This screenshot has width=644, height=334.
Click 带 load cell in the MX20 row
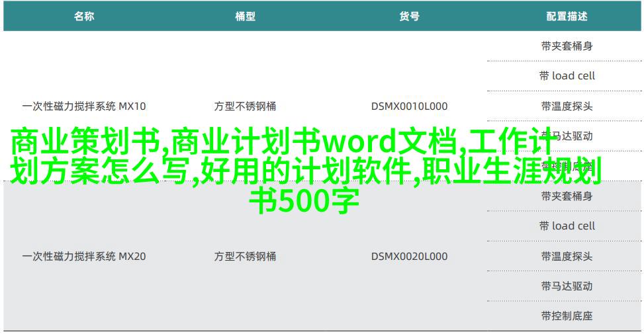pyautogui.click(x=566, y=226)
